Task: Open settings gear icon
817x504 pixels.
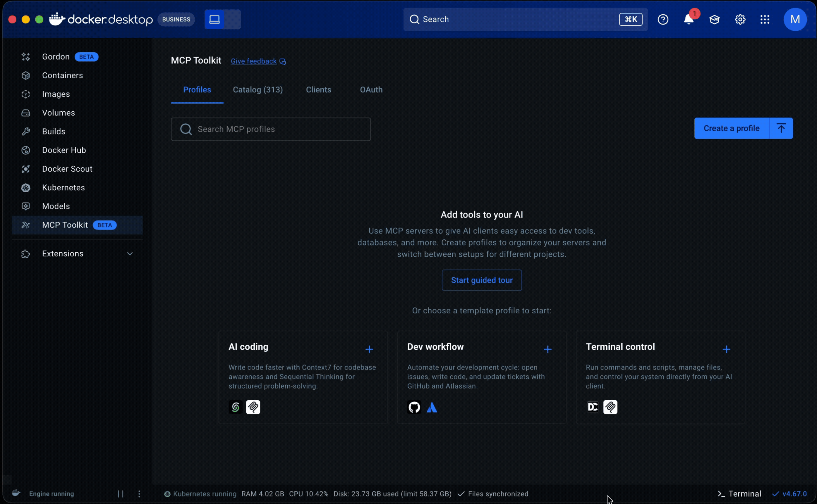Action: [x=740, y=19]
